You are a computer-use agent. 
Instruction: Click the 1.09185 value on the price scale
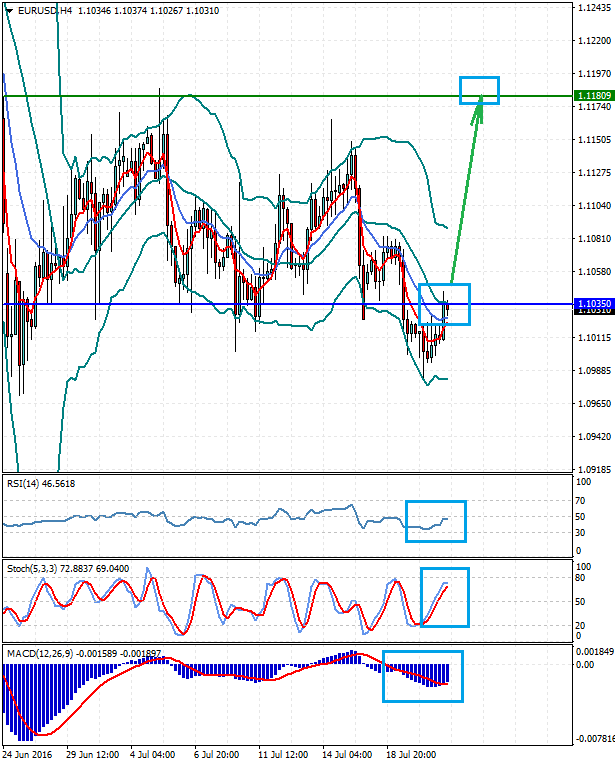point(594,468)
